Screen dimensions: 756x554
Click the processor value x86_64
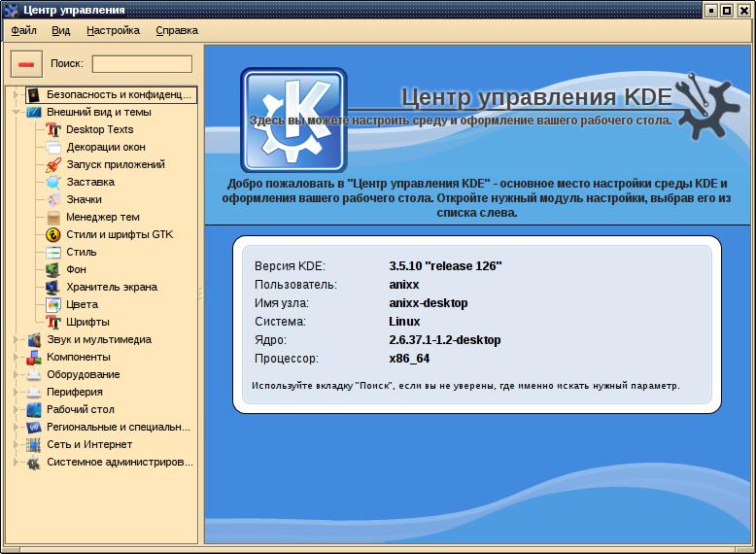point(409,359)
